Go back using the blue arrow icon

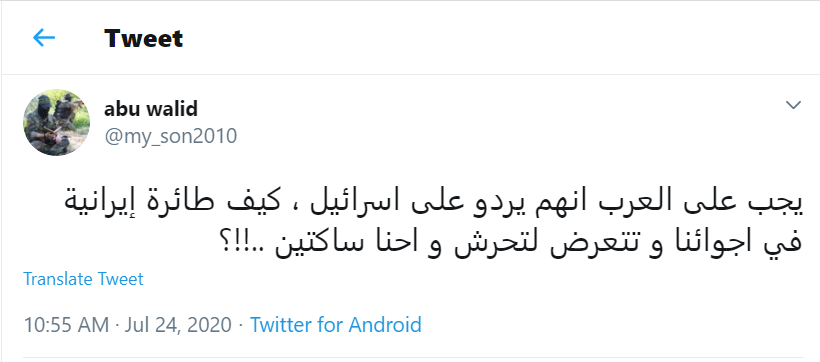(x=44, y=38)
